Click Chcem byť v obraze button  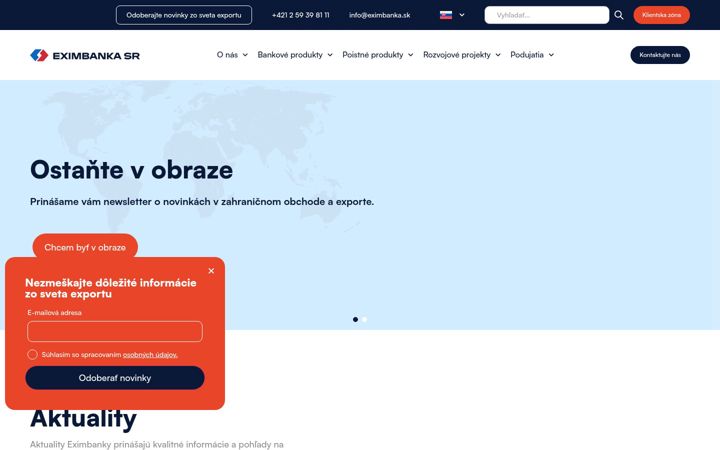[85, 247]
